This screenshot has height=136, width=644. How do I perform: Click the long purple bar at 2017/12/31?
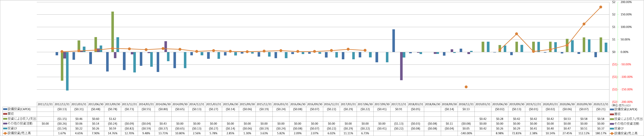(x=401, y=66)
